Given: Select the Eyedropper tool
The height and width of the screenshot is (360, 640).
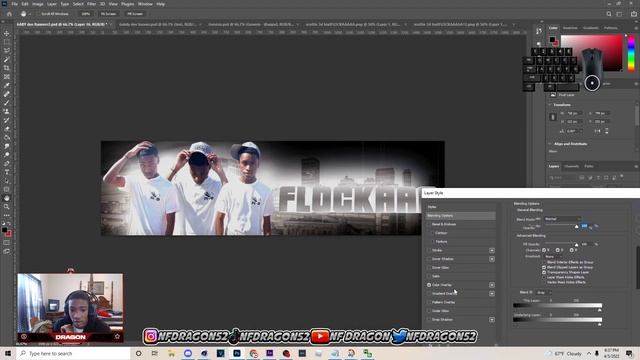Looking at the screenshot, I should pyautogui.click(x=7, y=85).
